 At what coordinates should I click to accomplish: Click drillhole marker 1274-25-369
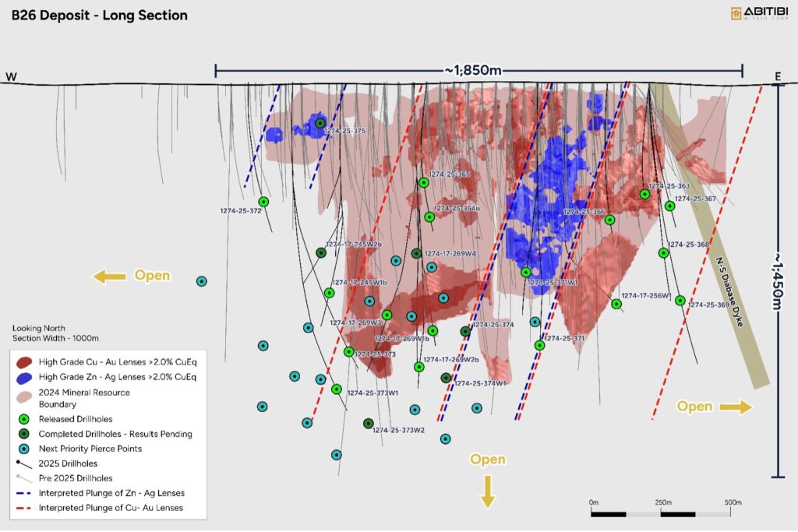680,301
